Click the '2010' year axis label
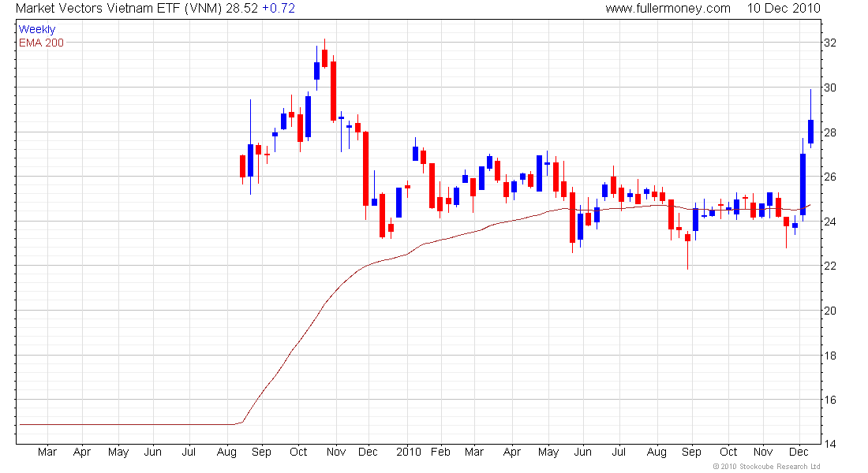The height and width of the screenshot is (473, 868). (x=409, y=452)
